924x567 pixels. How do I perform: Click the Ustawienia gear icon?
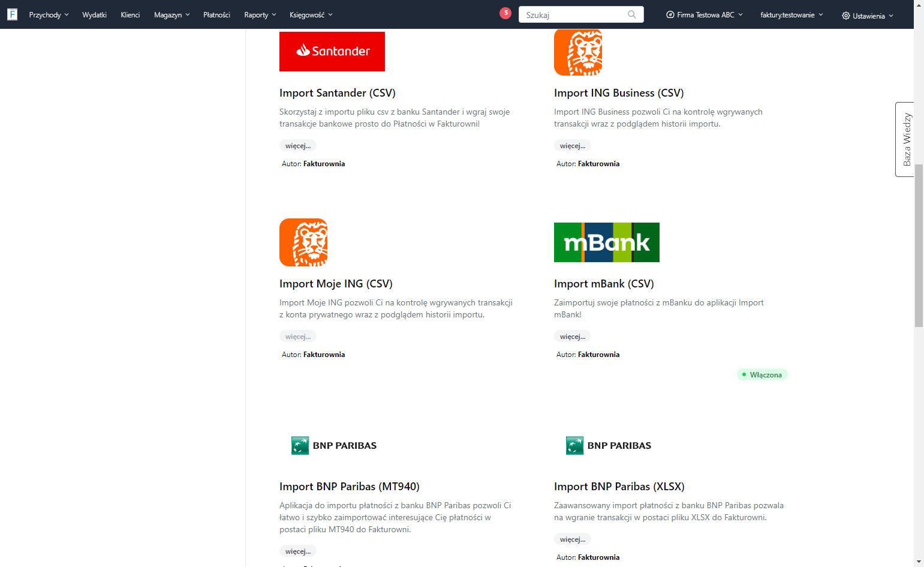tap(846, 16)
